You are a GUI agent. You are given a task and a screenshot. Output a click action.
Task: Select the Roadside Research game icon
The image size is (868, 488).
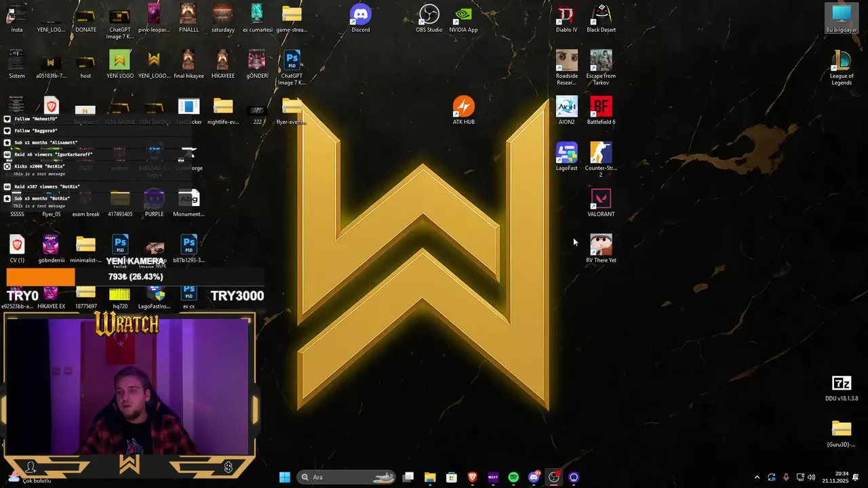(567, 68)
